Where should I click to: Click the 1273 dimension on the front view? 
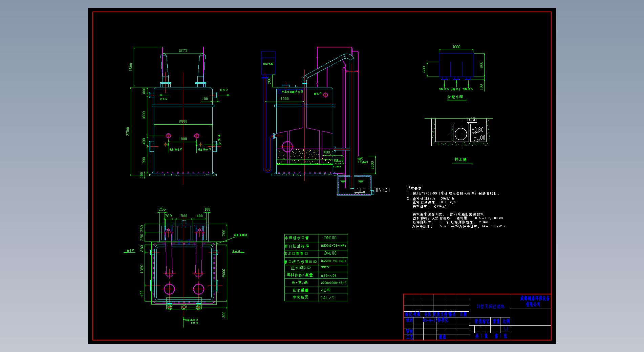coord(183,50)
